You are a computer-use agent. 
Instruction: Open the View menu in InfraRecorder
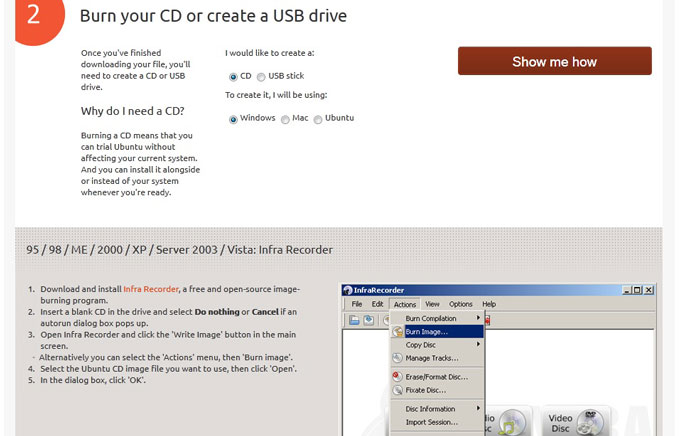(x=432, y=304)
